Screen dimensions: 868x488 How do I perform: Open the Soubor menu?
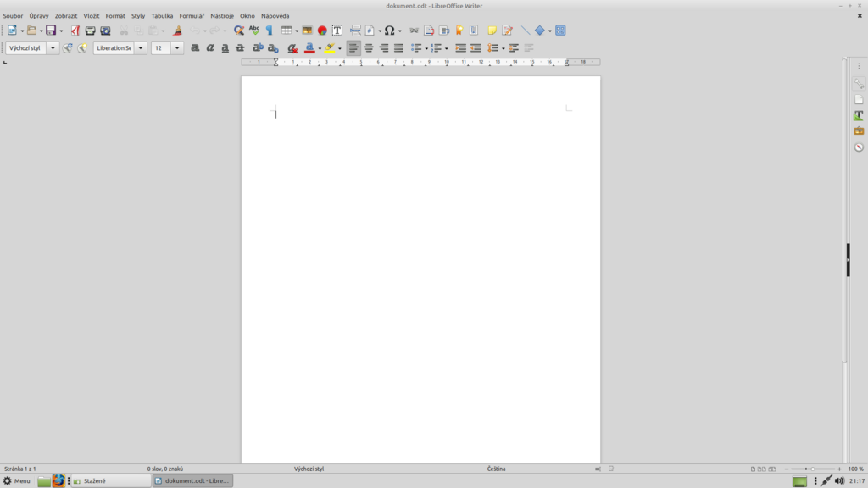point(14,16)
